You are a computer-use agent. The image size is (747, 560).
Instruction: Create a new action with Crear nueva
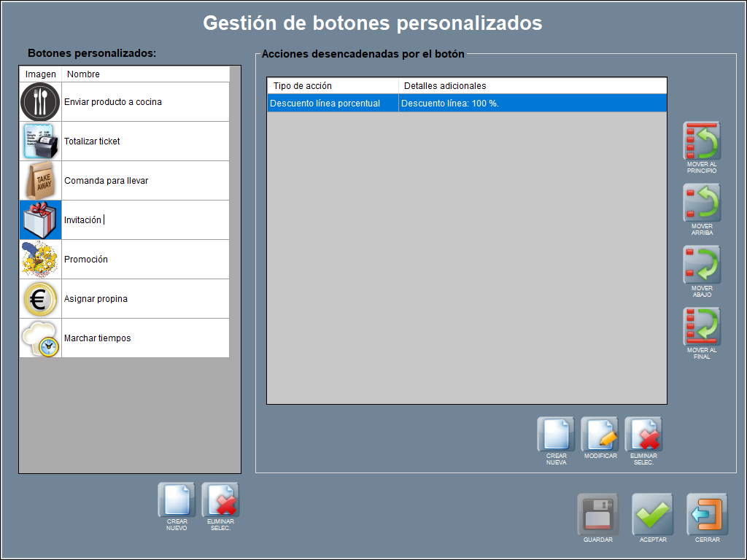556,435
